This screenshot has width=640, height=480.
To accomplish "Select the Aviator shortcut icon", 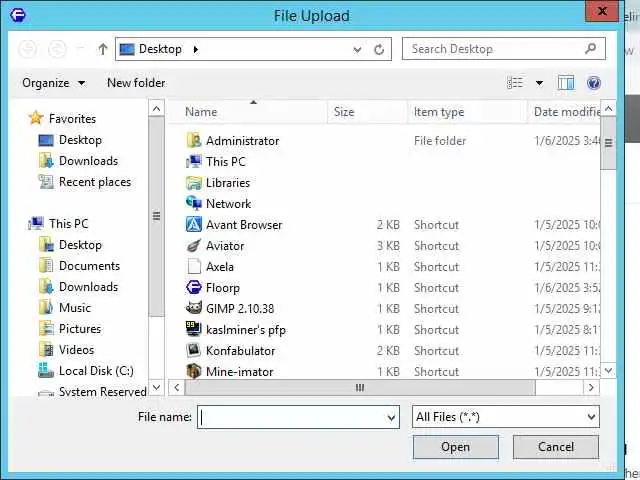I will coord(194,246).
